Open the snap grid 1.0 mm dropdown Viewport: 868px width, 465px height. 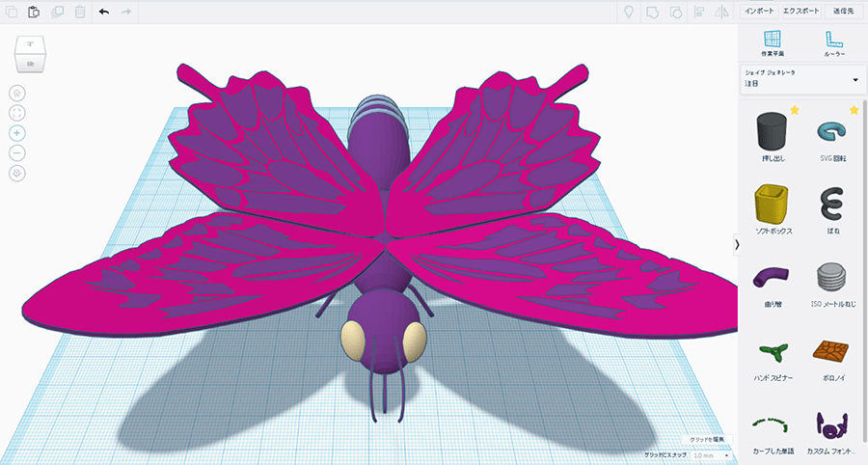click(x=711, y=455)
